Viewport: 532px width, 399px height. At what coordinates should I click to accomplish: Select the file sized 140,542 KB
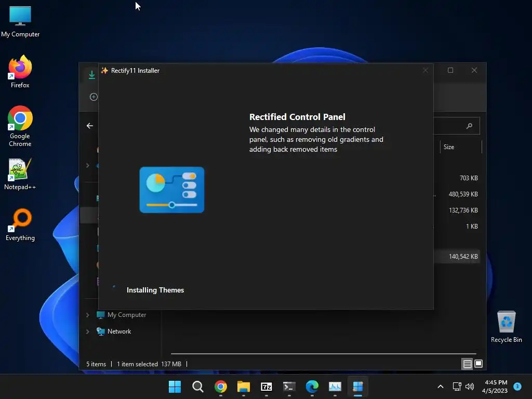(463, 257)
